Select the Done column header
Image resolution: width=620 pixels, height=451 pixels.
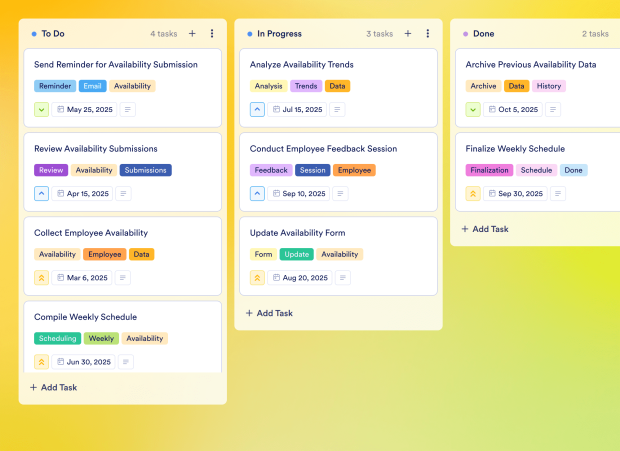483,33
